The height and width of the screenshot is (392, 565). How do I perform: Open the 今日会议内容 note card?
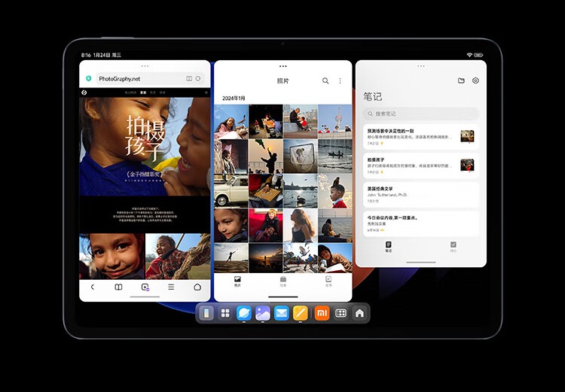coord(421,223)
